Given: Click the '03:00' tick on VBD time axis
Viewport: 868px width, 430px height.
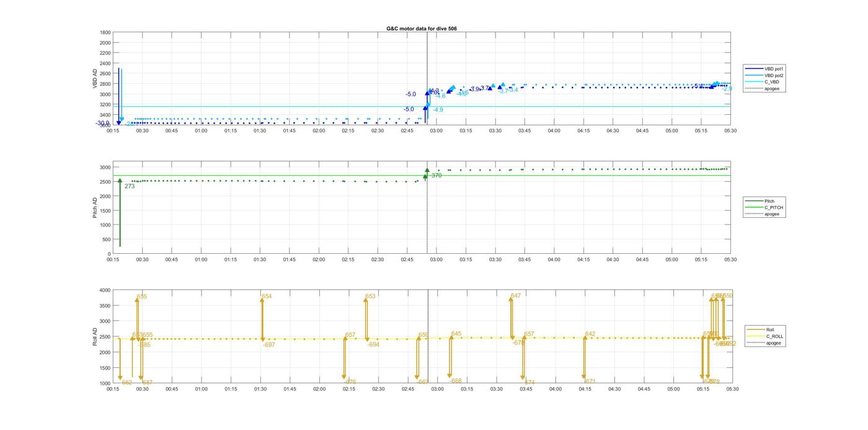Looking at the screenshot, I should tap(436, 131).
